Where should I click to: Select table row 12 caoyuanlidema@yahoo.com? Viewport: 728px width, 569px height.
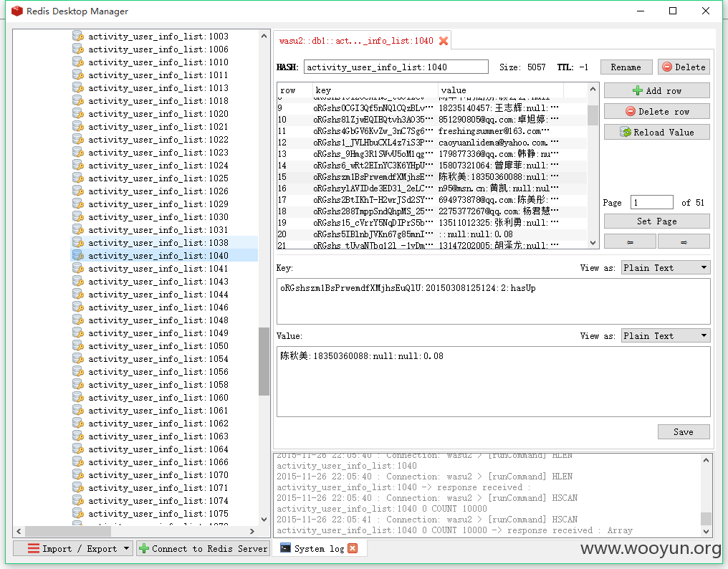pyautogui.click(x=432, y=142)
